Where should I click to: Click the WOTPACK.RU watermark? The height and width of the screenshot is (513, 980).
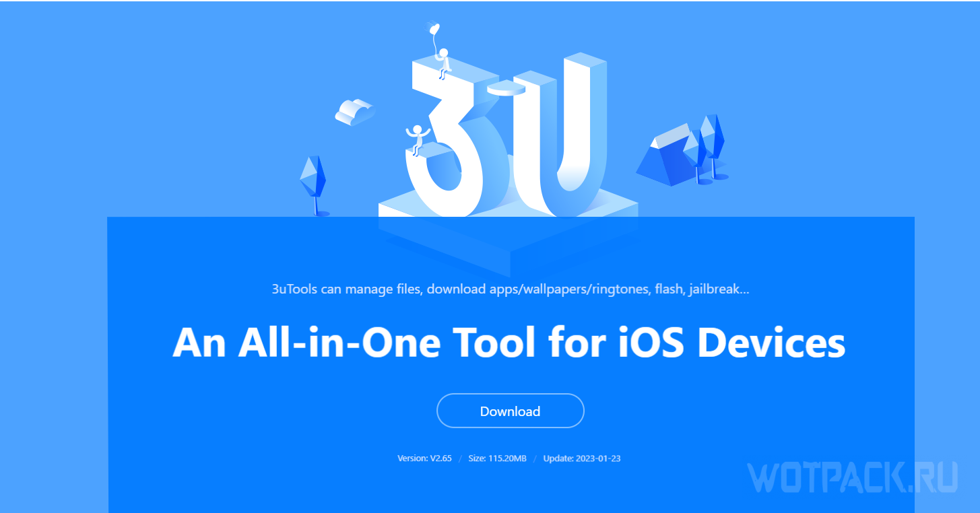point(853,478)
